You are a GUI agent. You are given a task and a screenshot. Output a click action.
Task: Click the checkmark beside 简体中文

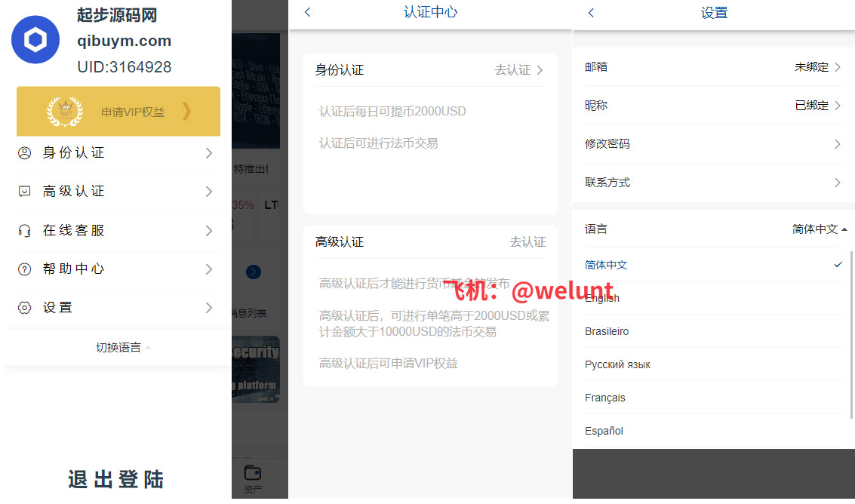838,265
